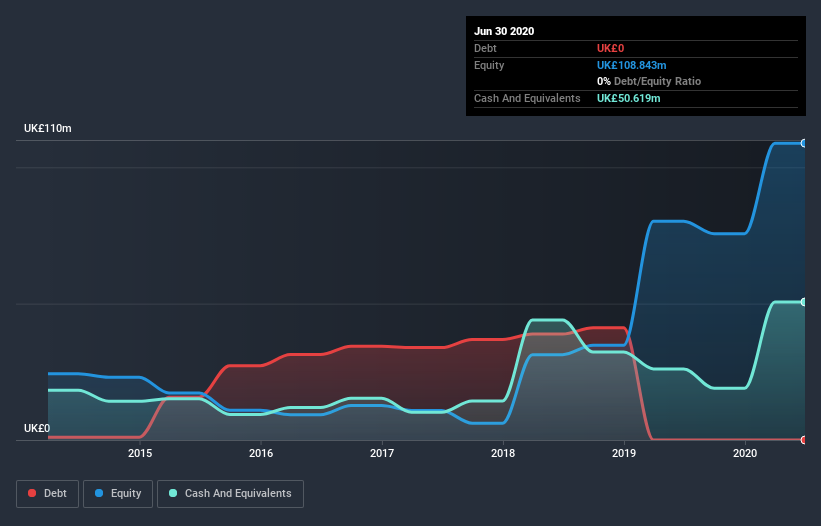Click the tooltip cash value UK£50.619m
Screen dimensions: 821x526
click(x=628, y=98)
